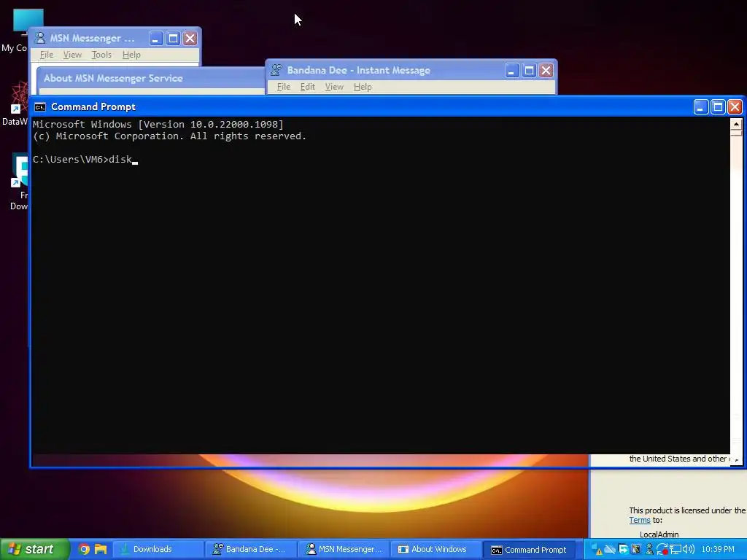Open Help menu in Instant Message window

pyautogui.click(x=363, y=87)
